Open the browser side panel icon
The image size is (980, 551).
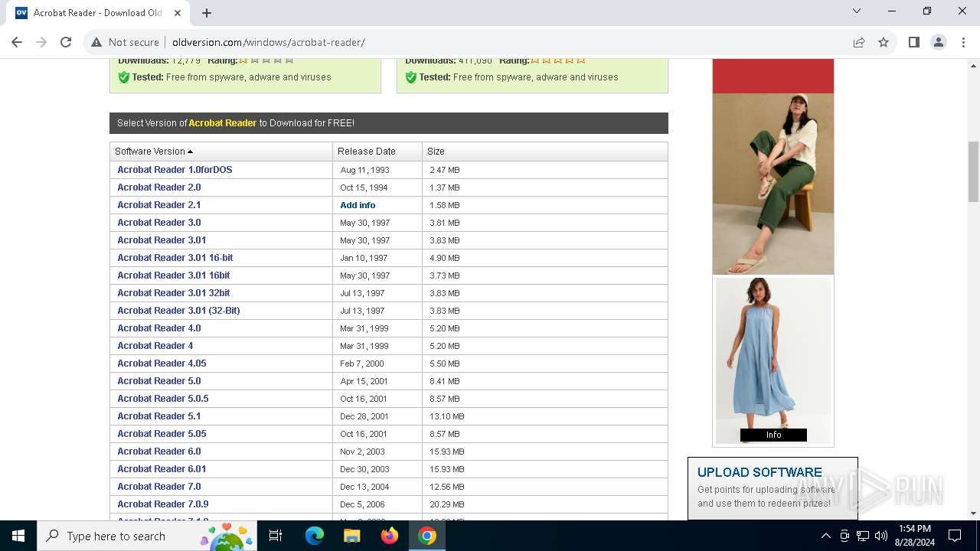[x=913, y=42]
